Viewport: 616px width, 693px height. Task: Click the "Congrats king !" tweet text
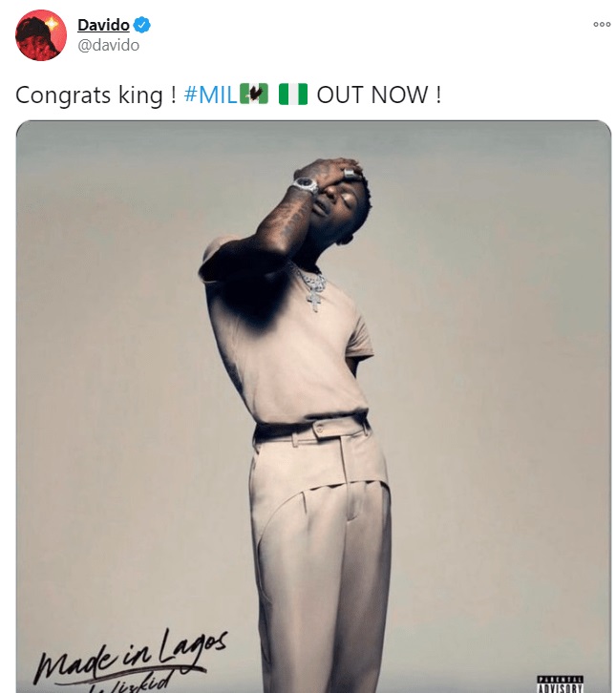point(96,95)
